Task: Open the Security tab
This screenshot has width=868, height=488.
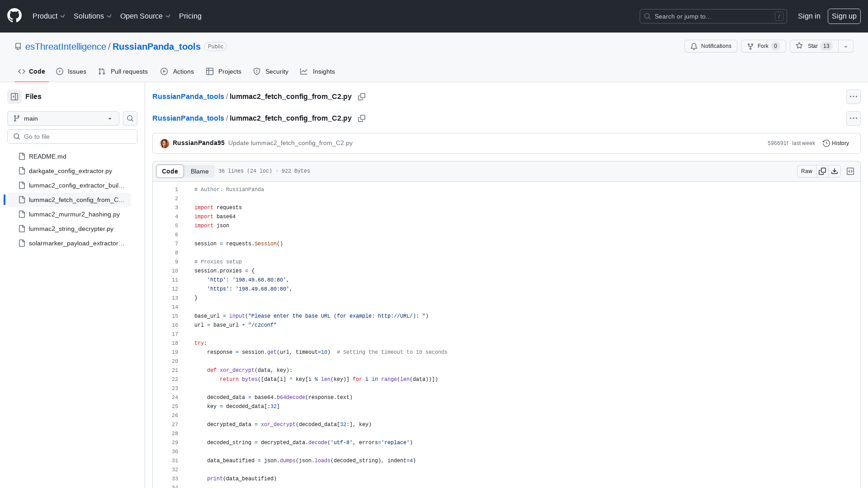Action: point(271,71)
